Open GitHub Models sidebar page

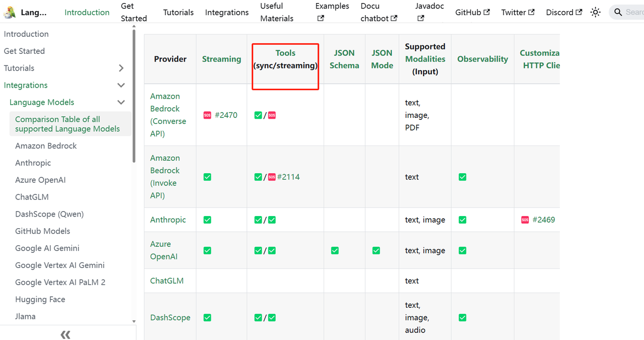coord(43,231)
